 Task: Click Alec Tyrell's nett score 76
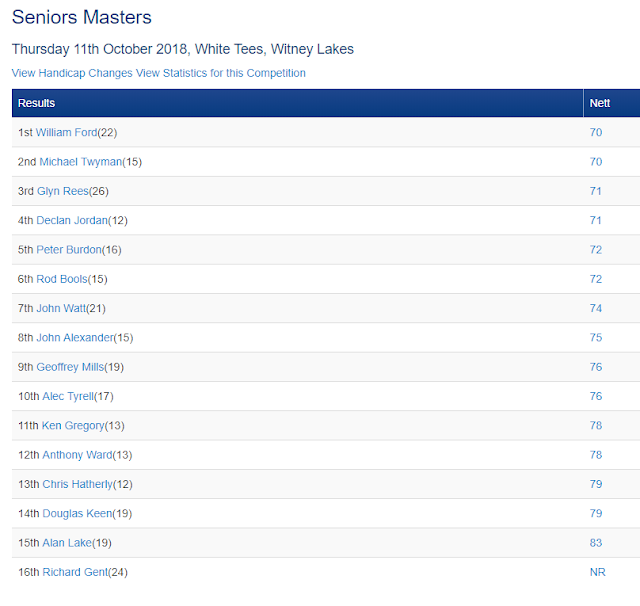point(596,397)
